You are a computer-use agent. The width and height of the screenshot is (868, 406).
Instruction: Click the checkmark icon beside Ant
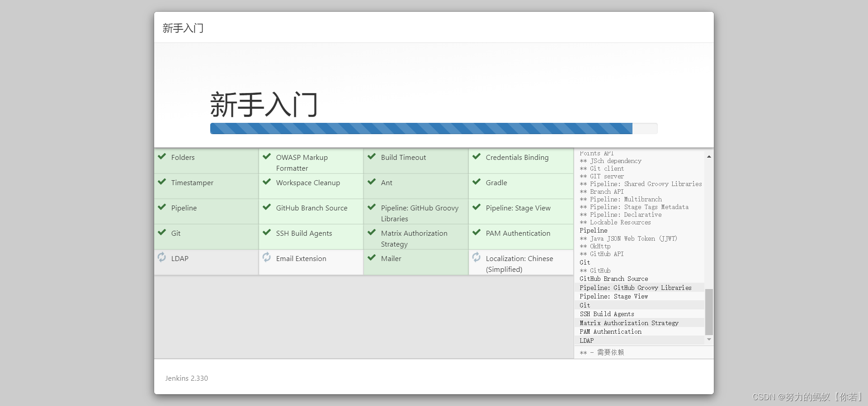pyautogui.click(x=372, y=182)
